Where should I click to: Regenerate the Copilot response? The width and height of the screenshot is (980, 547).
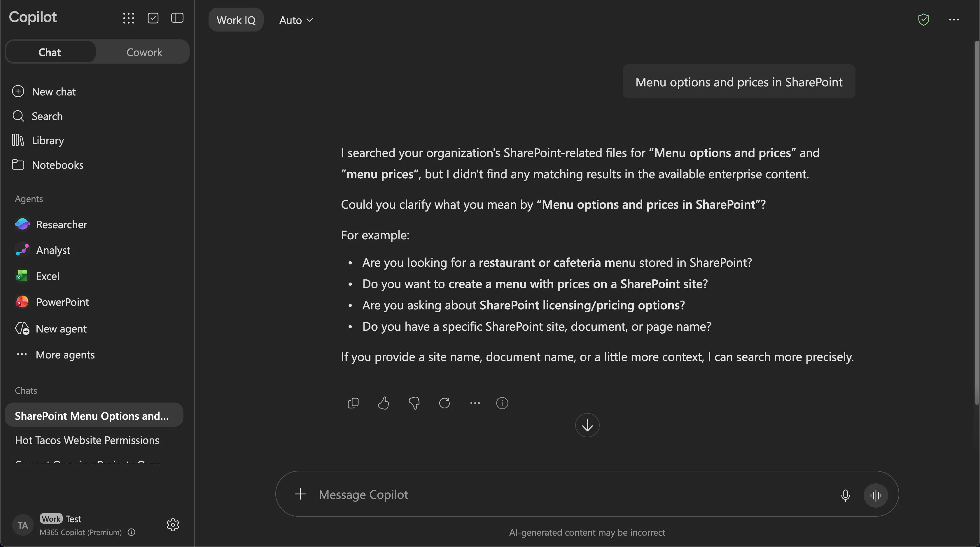point(444,403)
